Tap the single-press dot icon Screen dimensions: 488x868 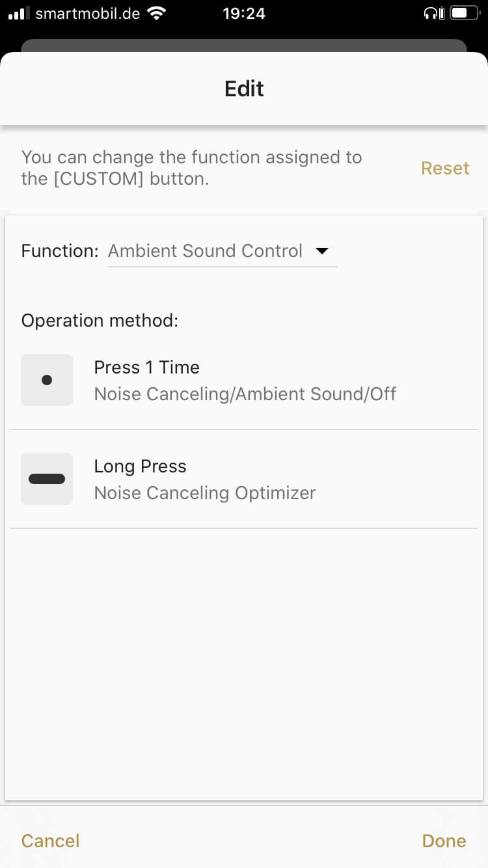click(x=47, y=380)
